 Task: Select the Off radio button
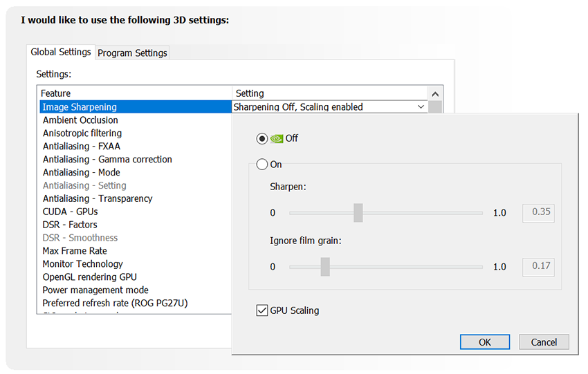[261, 138]
